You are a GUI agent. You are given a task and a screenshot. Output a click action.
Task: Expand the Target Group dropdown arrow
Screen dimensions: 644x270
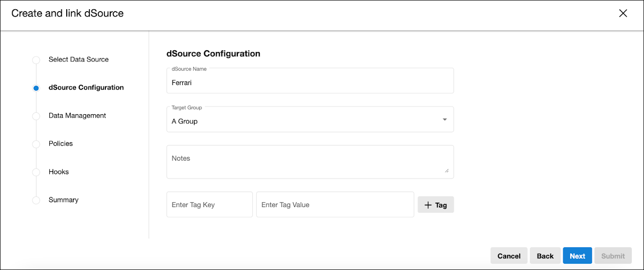tap(445, 120)
